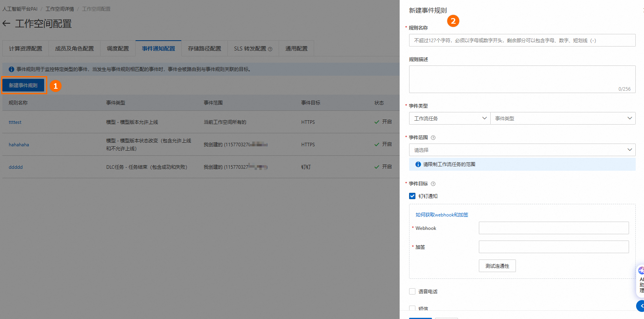This screenshot has width=644, height=319.
Task: Click the 请限制工作流任务的范围 notice text
Action: coord(449,164)
